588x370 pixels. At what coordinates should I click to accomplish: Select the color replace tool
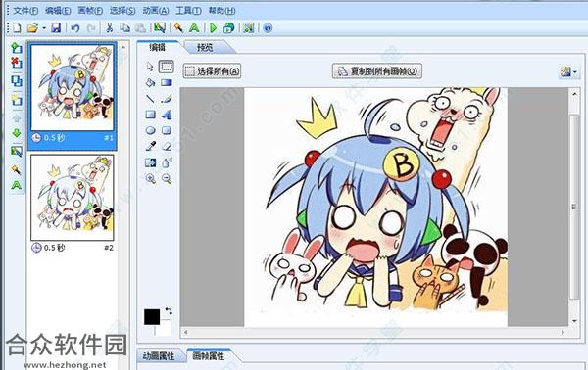(150, 162)
